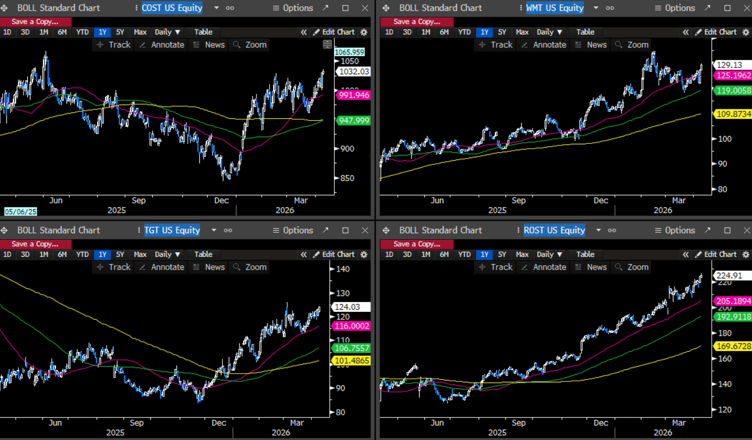The width and height of the screenshot is (752, 440).
Task: Click Edit Chart in WMT panel
Action: 716,32
